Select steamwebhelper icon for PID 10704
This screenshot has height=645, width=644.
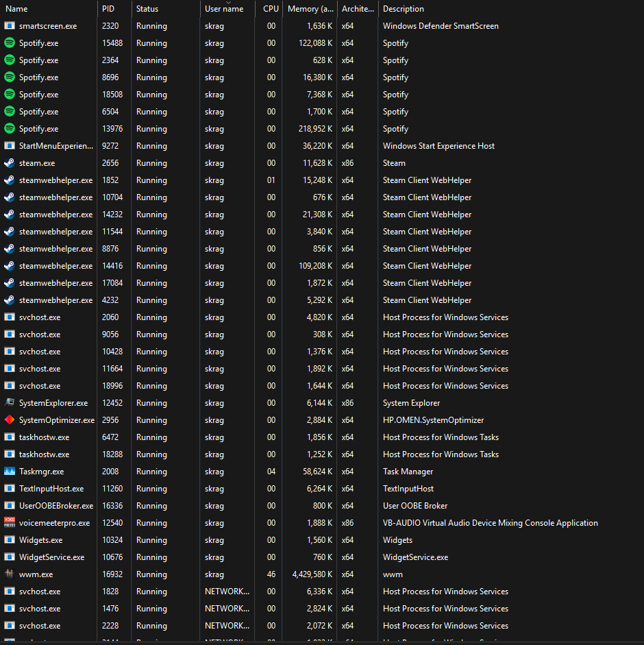[10, 197]
